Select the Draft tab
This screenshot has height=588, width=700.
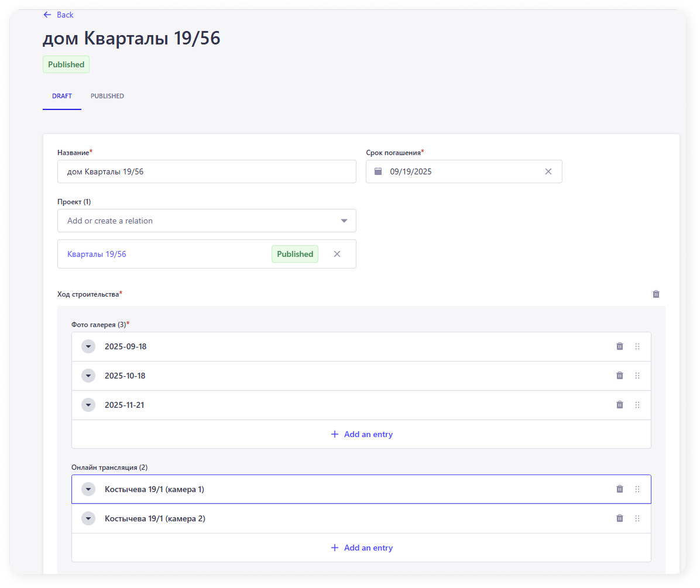coord(62,96)
